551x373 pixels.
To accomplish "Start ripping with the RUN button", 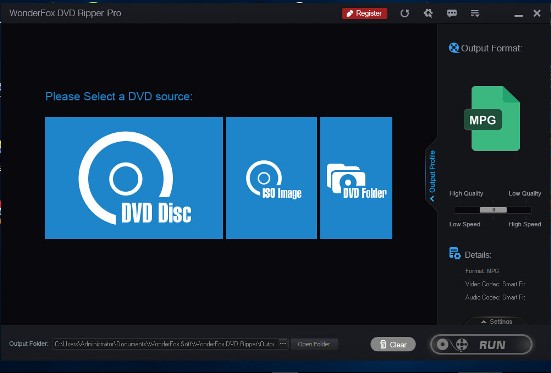I will [481, 345].
